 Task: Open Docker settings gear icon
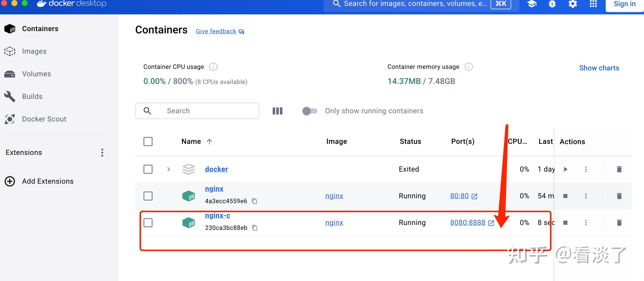pos(573,4)
